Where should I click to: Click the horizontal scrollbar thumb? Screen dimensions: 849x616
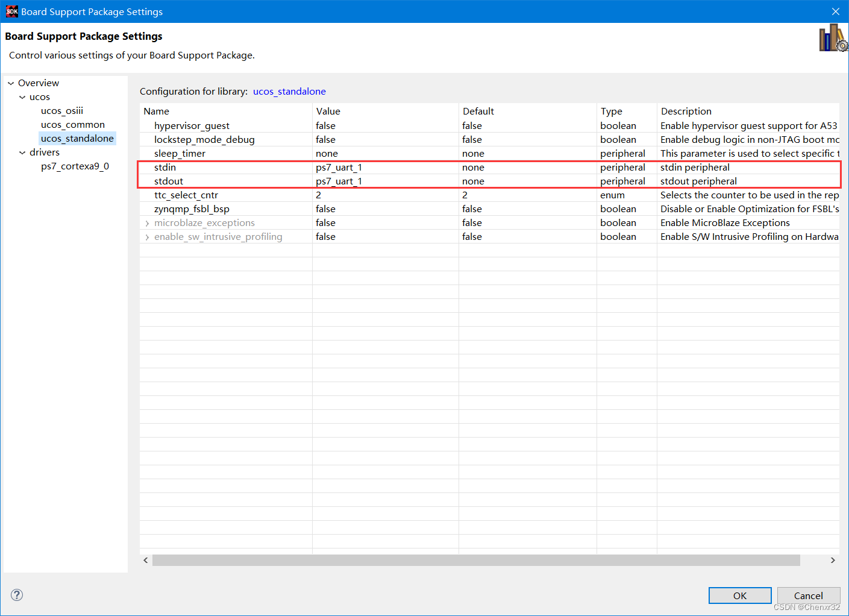476,561
